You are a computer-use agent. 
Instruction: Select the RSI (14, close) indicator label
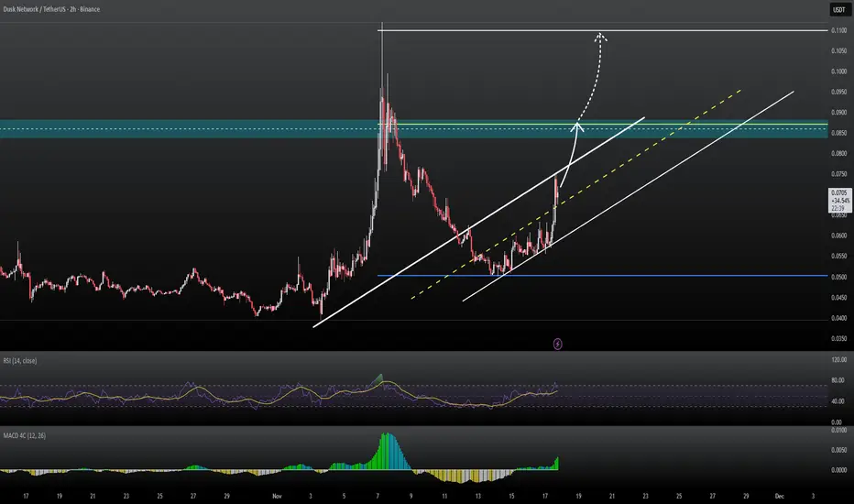(20, 361)
